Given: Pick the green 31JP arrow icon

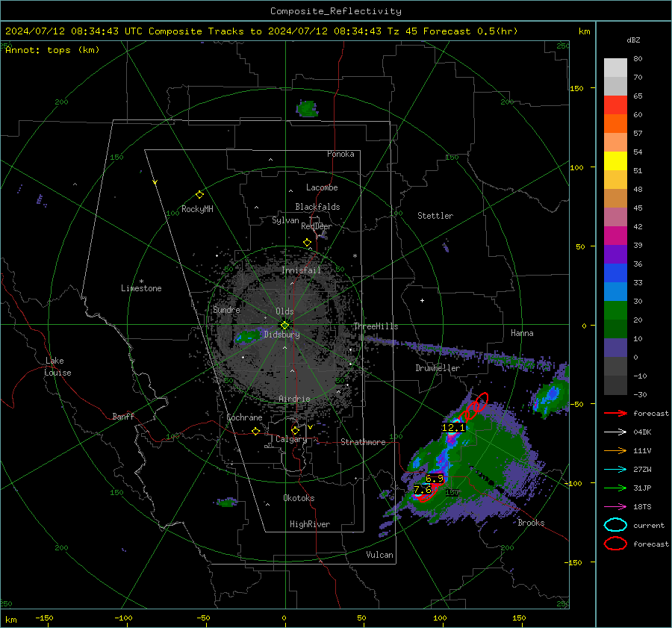Looking at the screenshot, I should (x=615, y=488).
